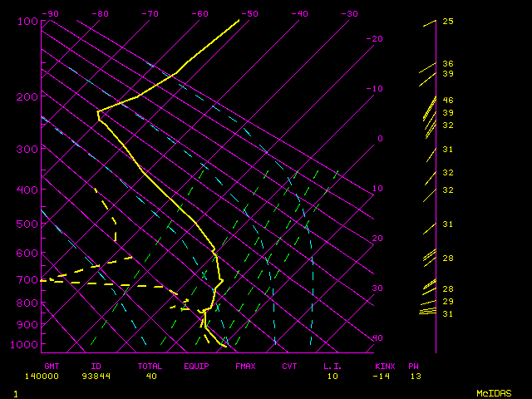Click the -90 temperature label at top
The image size is (532, 399).
pyautogui.click(x=50, y=14)
